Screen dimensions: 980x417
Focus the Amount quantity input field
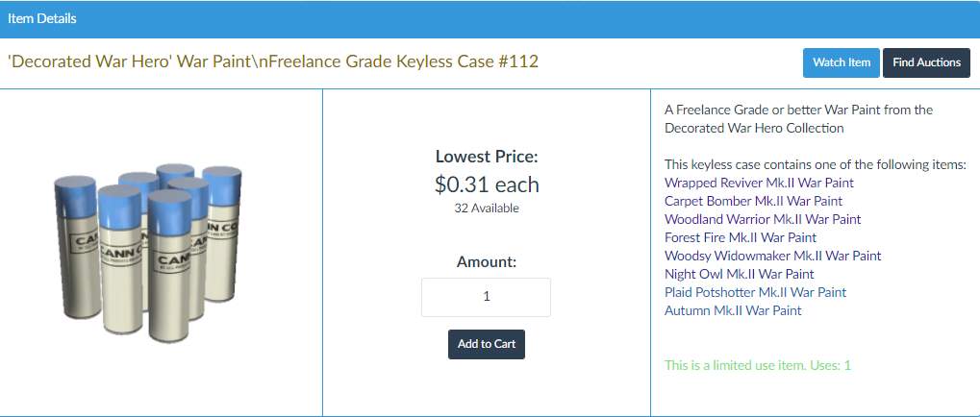[x=486, y=297]
